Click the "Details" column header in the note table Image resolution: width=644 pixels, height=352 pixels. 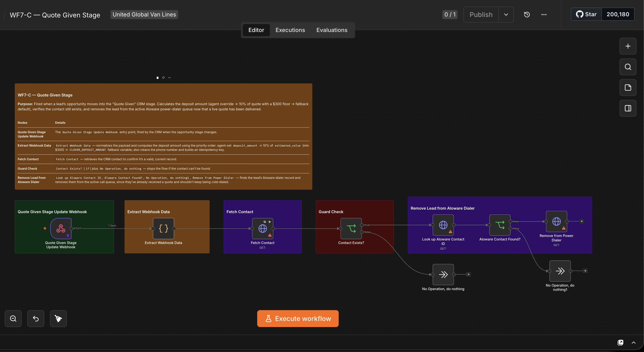[60, 123]
